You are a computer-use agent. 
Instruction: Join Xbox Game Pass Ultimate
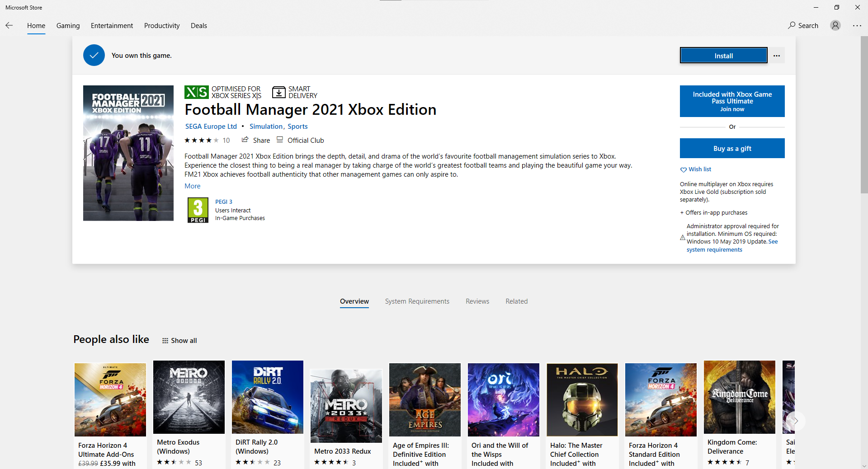click(x=732, y=101)
